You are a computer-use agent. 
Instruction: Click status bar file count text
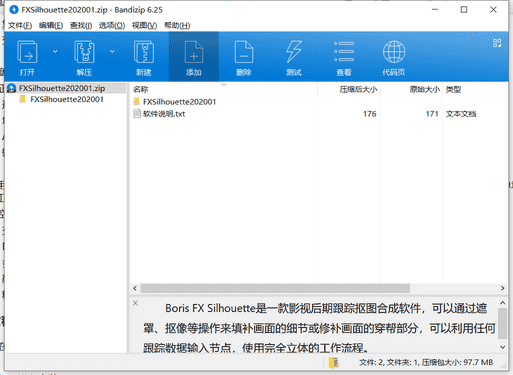(426, 362)
